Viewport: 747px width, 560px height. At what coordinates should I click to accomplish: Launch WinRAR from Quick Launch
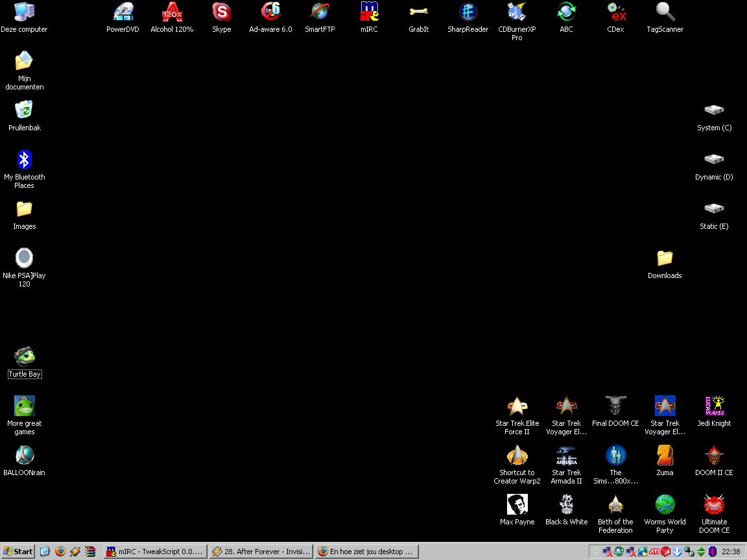pyautogui.click(x=90, y=552)
